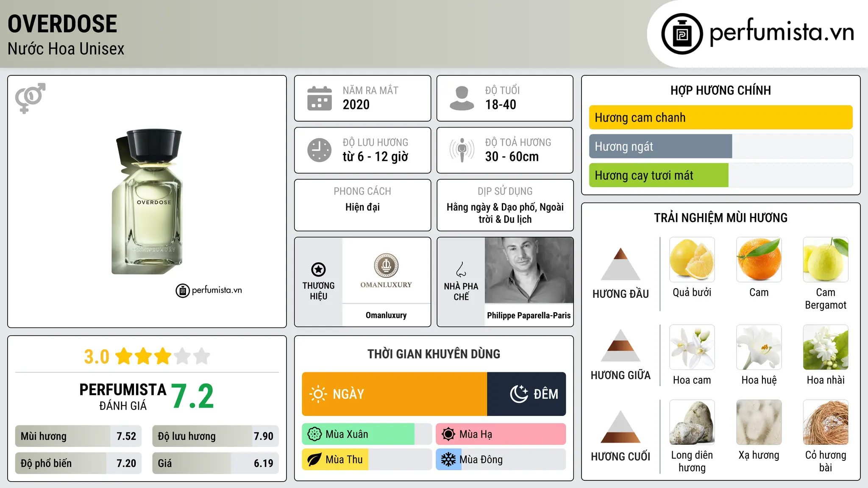Click the 30 - 60cm projection value
This screenshot has height=488, width=868.
point(512,157)
